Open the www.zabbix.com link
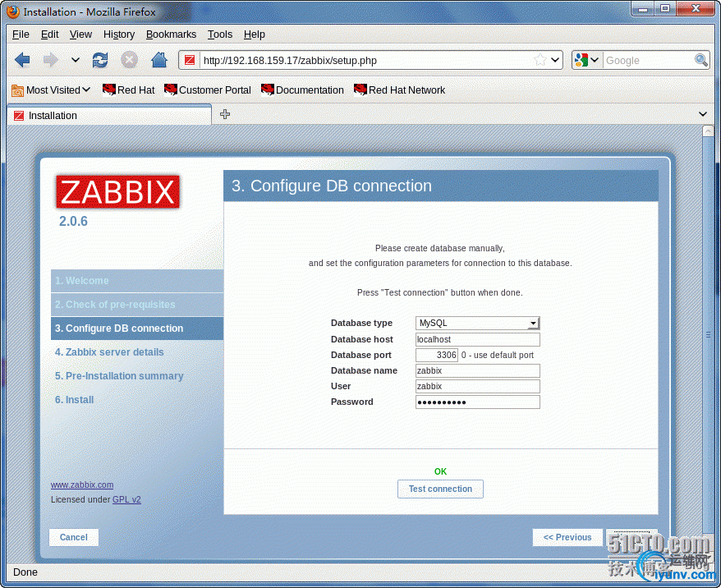This screenshot has height=588, width=721. point(82,485)
